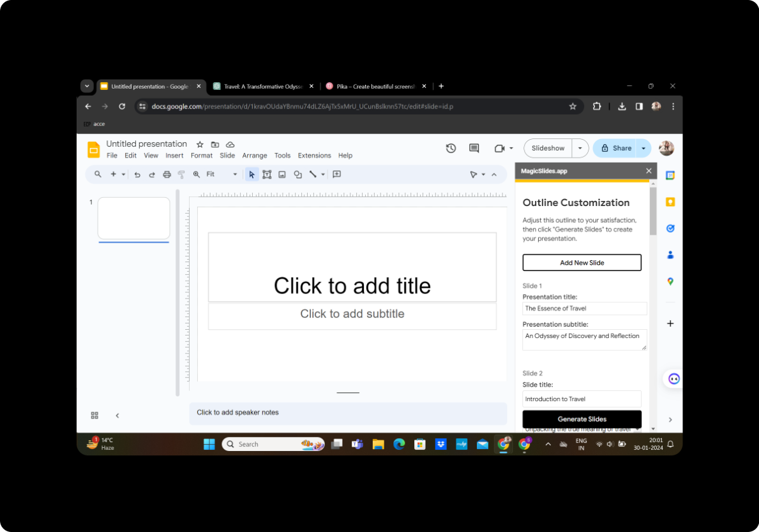Click the Presentation subtitle text area
Screen dimensions: 759x532
pyautogui.click(x=585, y=341)
